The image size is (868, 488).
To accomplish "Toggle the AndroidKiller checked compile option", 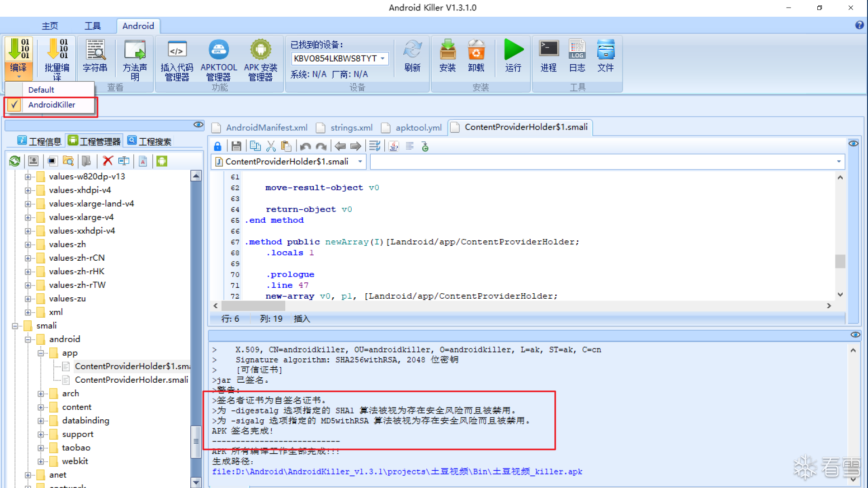I will [x=51, y=105].
